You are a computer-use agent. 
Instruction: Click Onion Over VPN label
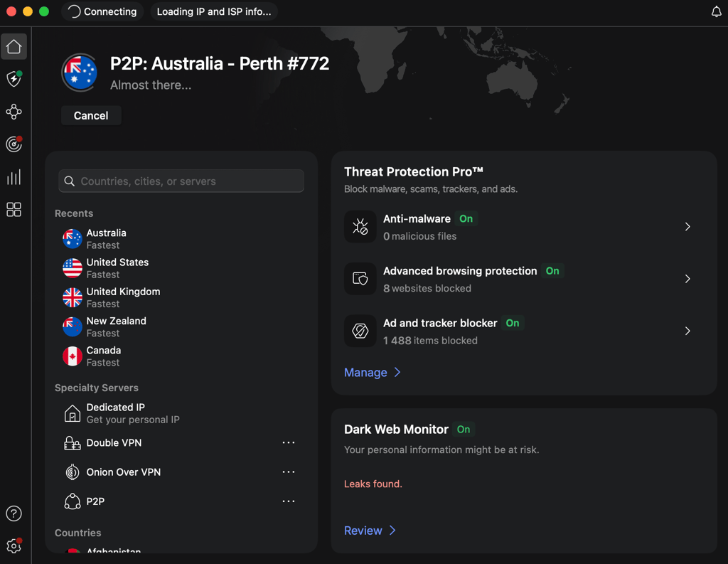pyautogui.click(x=124, y=472)
